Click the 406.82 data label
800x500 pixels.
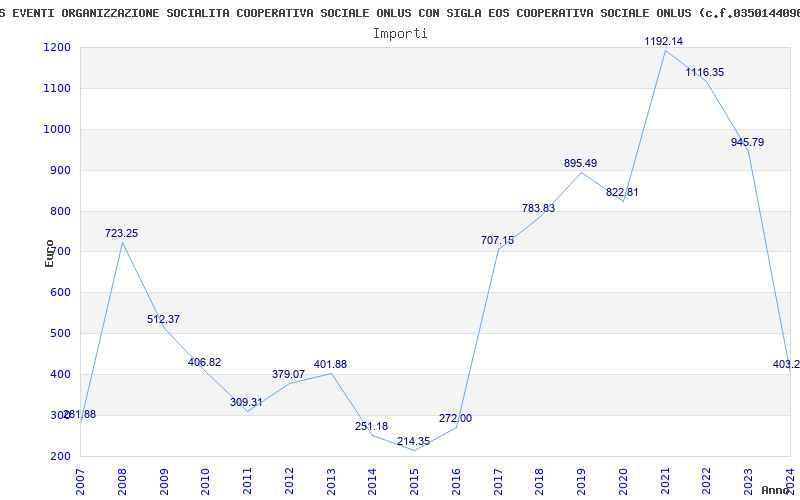click(205, 362)
